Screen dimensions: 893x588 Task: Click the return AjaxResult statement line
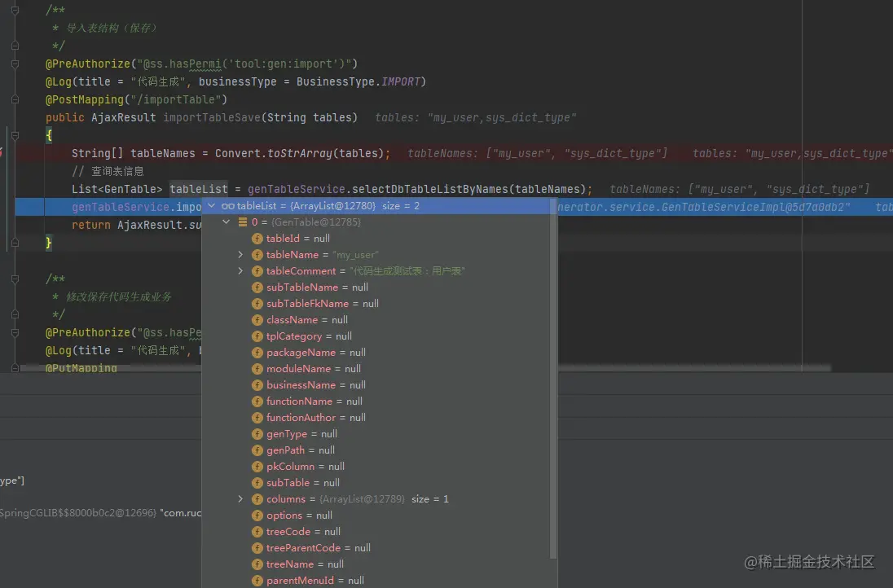(x=137, y=225)
